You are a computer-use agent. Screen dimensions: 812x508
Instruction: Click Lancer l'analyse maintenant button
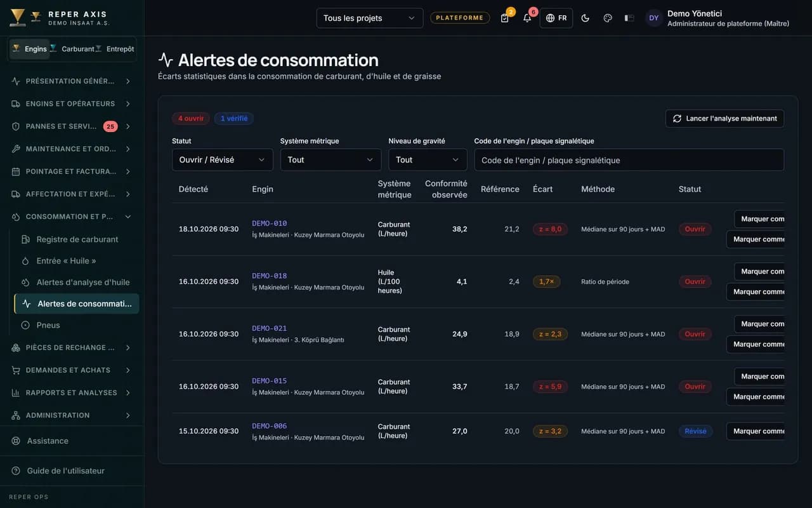coord(724,119)
